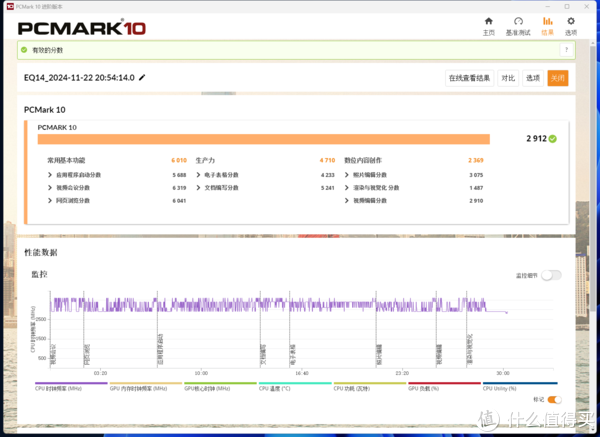600x437 pixels.
Task: Select the GPU 内存时钟频率 (MHz) legend tab
Action: click(x=145, y=386)
